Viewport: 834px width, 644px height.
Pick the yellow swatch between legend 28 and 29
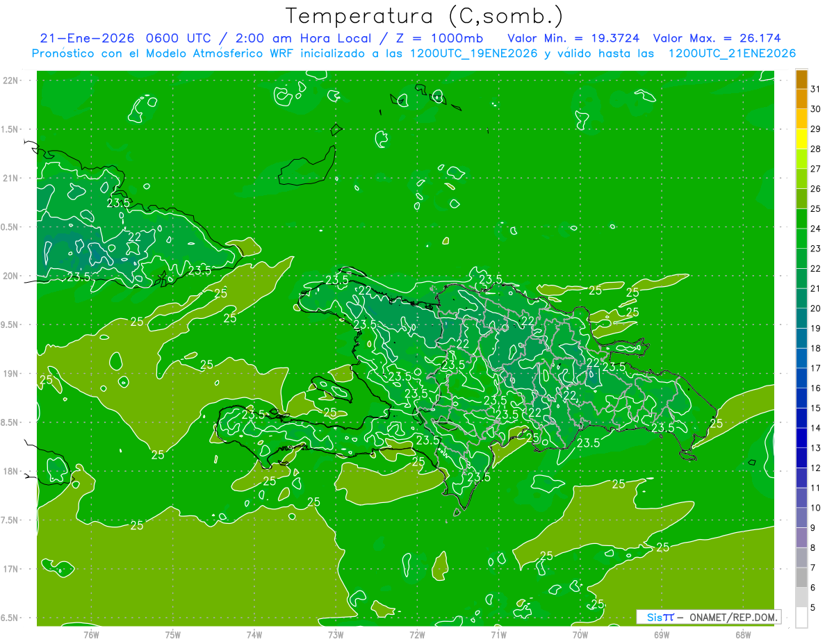801,139
